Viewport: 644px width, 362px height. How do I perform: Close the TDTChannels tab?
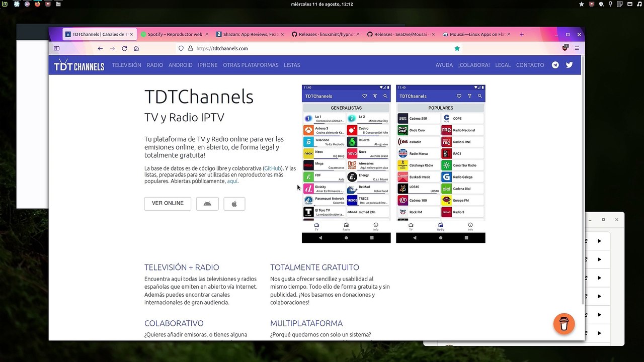pos(132,34)
